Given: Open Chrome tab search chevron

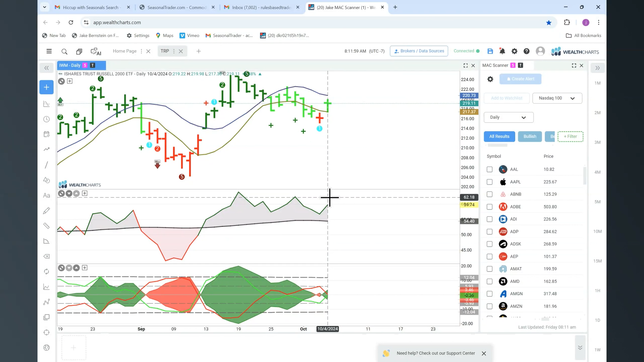Looking at the screenshot, I should pos(45,7).
